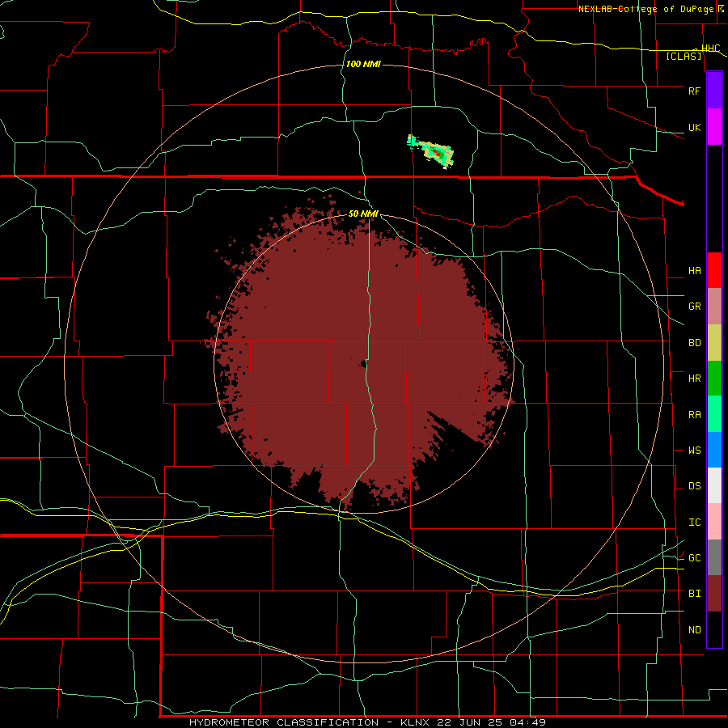
Task: Click the dark green HR legend color swatch
Action: coord(714,379)
